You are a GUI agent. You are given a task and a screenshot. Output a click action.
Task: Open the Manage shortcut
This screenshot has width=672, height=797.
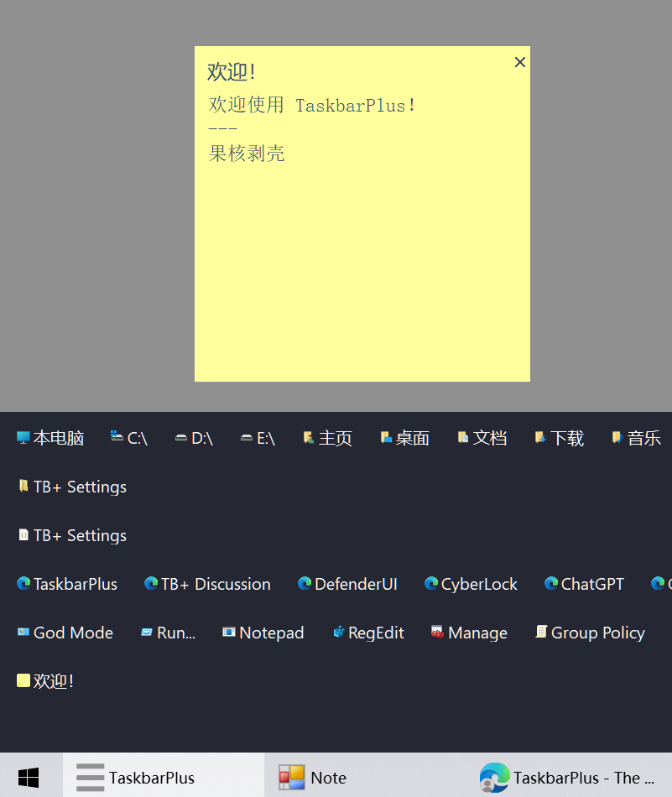(469, 633)
